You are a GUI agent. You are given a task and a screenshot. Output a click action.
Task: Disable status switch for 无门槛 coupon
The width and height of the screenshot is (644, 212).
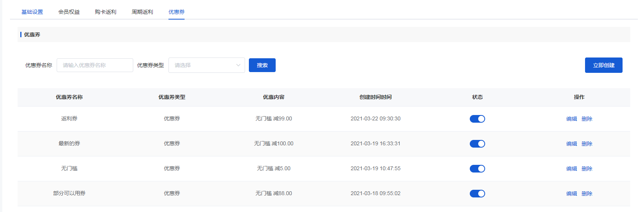pyautogui.click(x=477, y=169)
